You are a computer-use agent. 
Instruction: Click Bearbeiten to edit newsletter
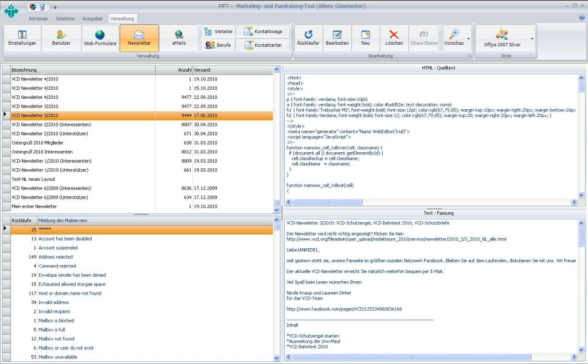[337, 38]
